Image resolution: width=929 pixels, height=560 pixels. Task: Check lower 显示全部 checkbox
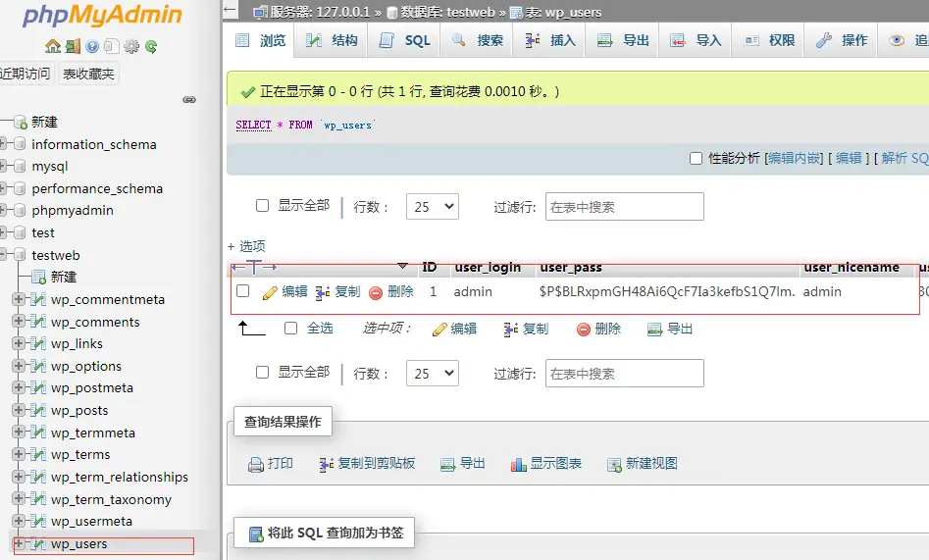262,372
